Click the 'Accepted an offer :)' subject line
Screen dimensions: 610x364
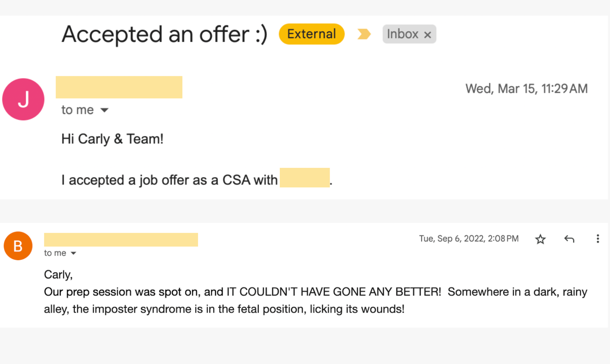tap(164, 34)
